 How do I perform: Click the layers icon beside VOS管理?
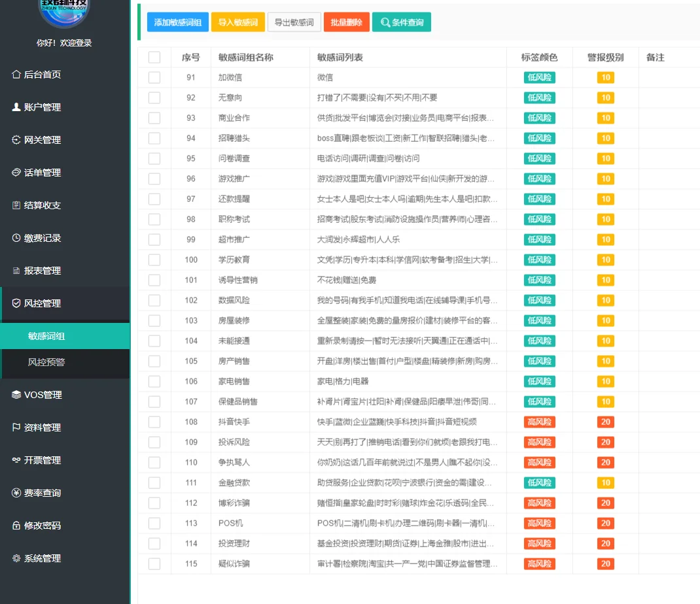click(16, 394)
